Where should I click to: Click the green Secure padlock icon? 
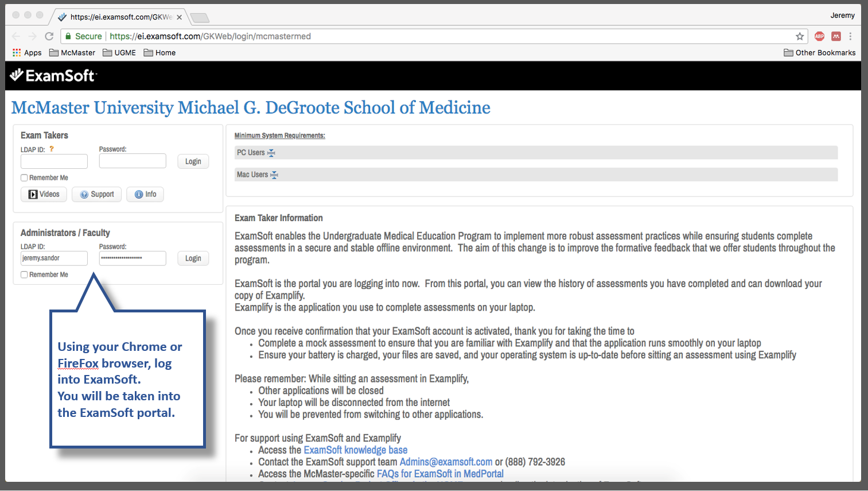click(x=68, y=36)
